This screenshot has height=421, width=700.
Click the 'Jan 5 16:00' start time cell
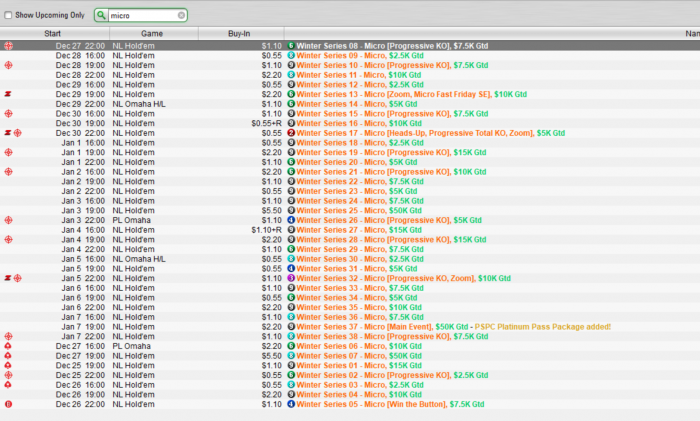coord(83,259)
